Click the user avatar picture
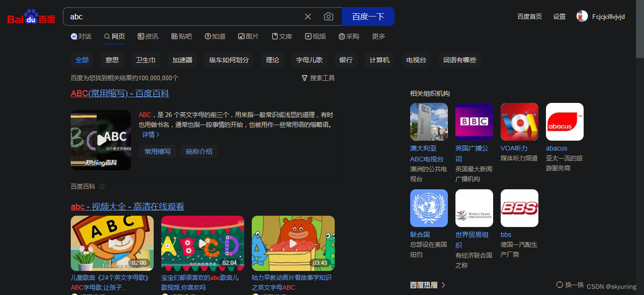Screen dimensions: 644x295 coord(582,17)
